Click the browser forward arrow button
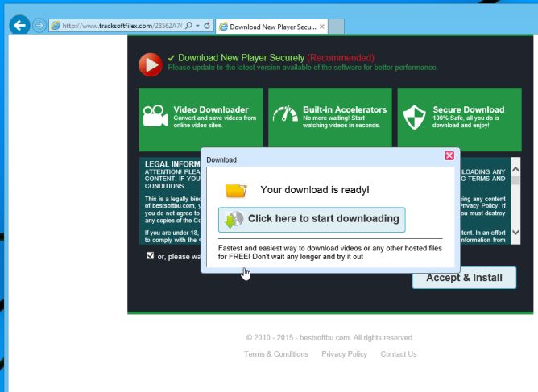This screenshot has width=538, height=392. point(39,26)
